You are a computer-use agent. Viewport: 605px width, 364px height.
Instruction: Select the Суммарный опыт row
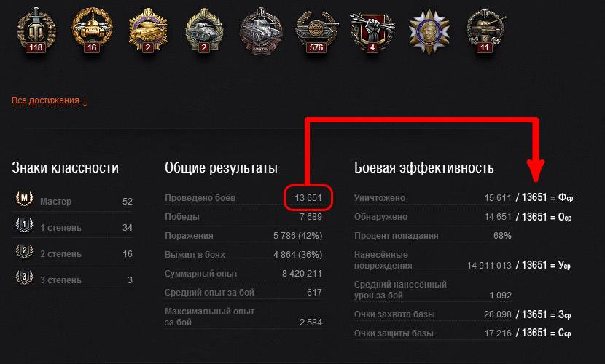[x=243, y=274]
